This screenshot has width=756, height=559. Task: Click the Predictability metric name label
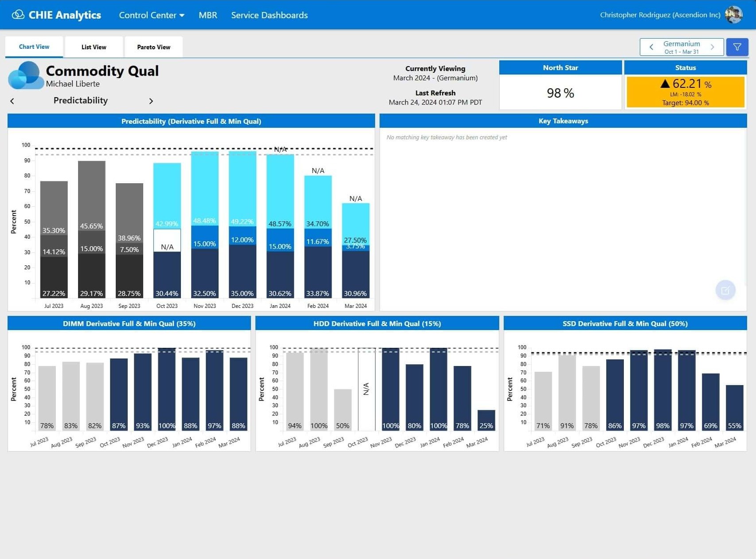coord(81,100)
